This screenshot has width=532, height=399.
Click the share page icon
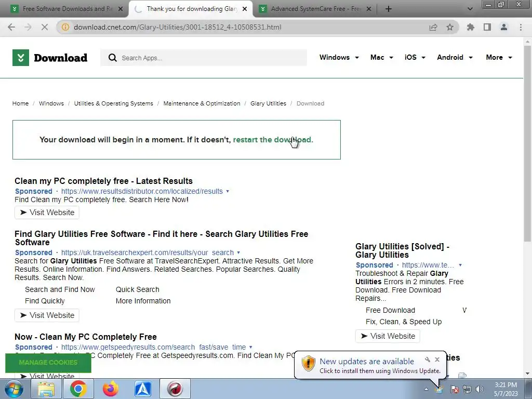[433, 27]
